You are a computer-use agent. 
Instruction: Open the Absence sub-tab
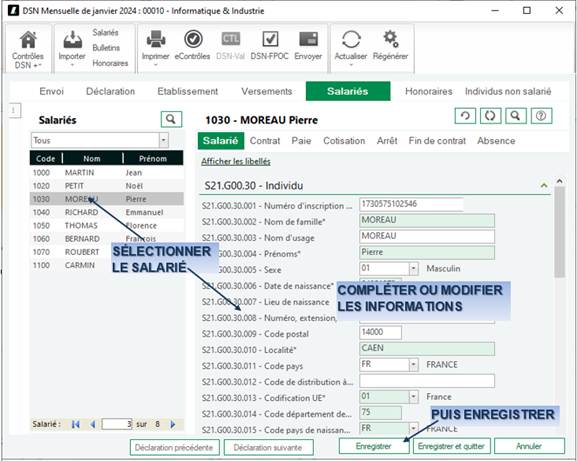coord(496,141)
